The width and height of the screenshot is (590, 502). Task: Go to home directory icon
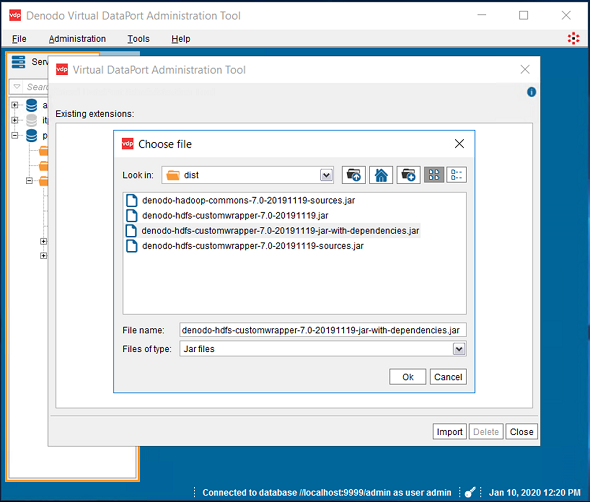pyautogui.click(x=381, y=175)
